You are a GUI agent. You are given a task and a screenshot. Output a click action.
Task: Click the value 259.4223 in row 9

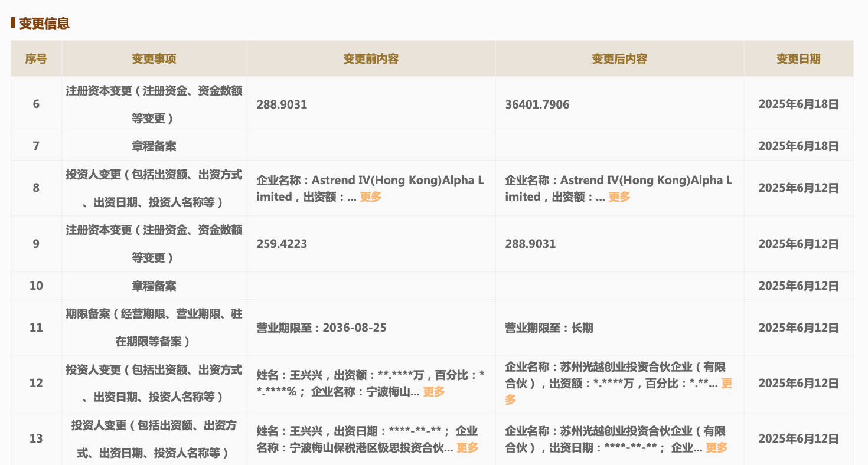(282, 244)
